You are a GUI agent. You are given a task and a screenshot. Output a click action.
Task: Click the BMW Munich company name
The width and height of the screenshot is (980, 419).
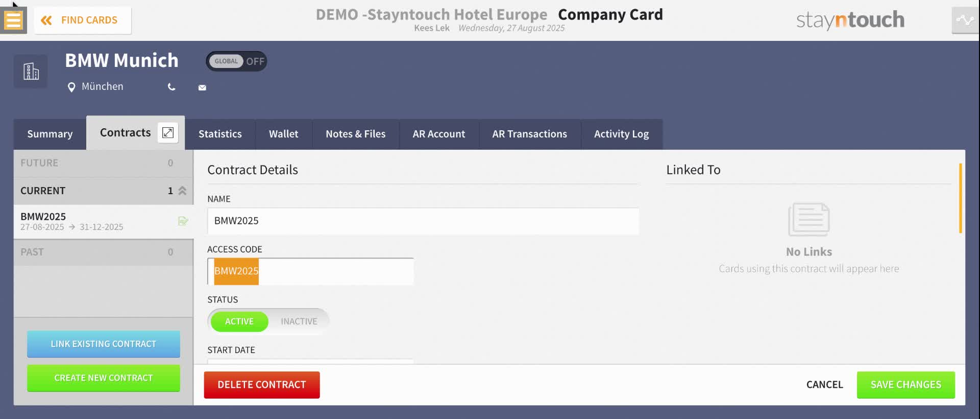click(x=121, y=61)
